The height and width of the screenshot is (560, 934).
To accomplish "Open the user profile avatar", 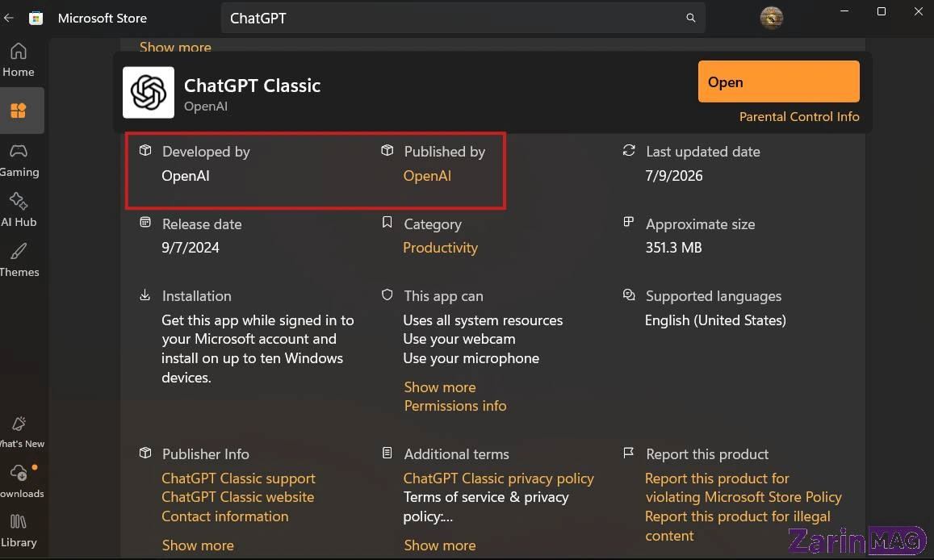I will [x=772, y=18].
